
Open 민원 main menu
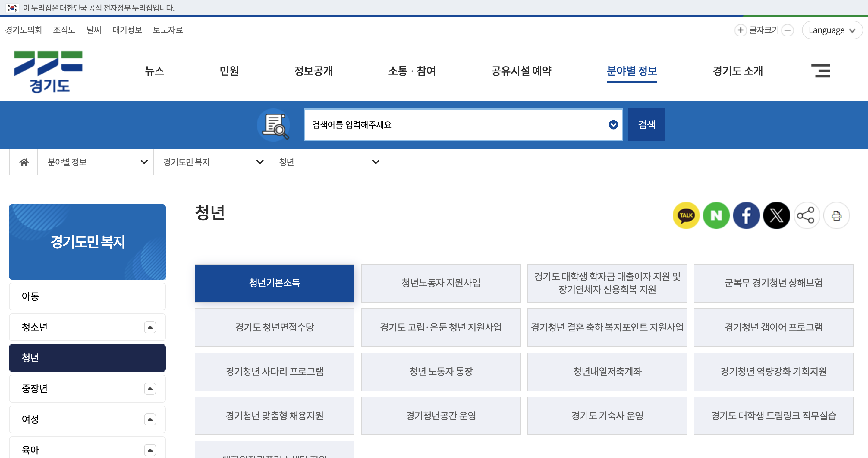click(x=229, y=71)
